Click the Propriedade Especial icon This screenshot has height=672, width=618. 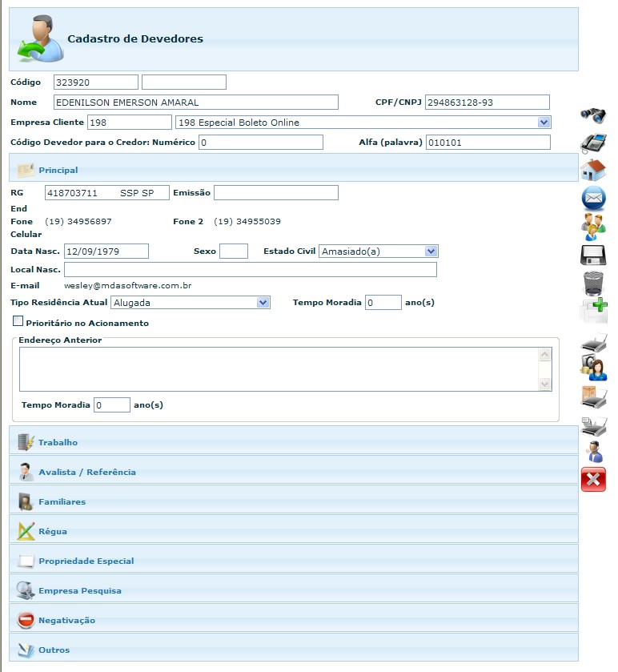click(x=26, y=561)
